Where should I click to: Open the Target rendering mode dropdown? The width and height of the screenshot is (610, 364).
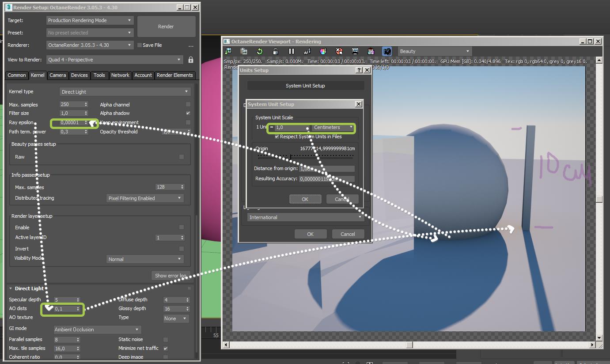(x=90, y=20)
